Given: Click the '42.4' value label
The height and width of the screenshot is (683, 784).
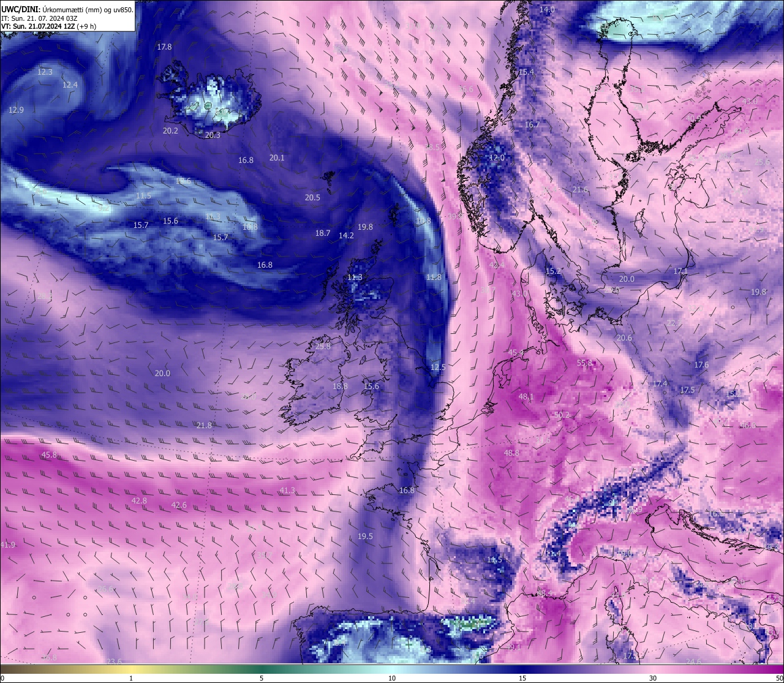Looking at the screenshot, I should [497, 265].
